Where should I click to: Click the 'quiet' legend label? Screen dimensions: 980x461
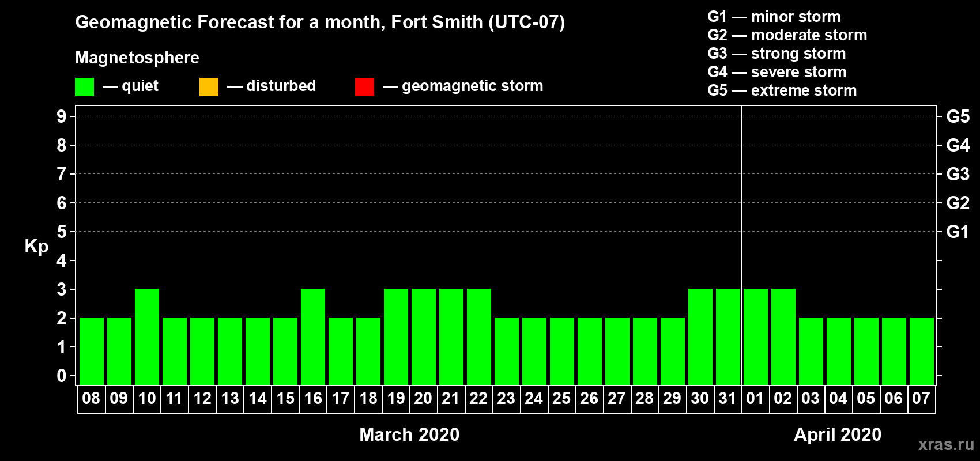140,86
